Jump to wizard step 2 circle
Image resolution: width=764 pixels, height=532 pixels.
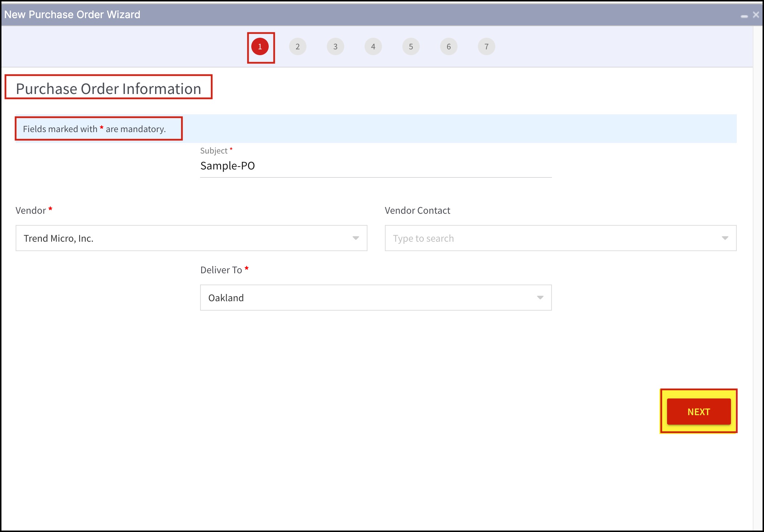[297, 47]
